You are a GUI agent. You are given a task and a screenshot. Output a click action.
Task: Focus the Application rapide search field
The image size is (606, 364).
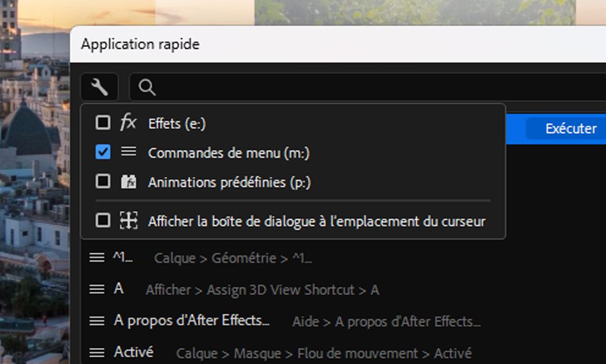click(x=370, y=88)
